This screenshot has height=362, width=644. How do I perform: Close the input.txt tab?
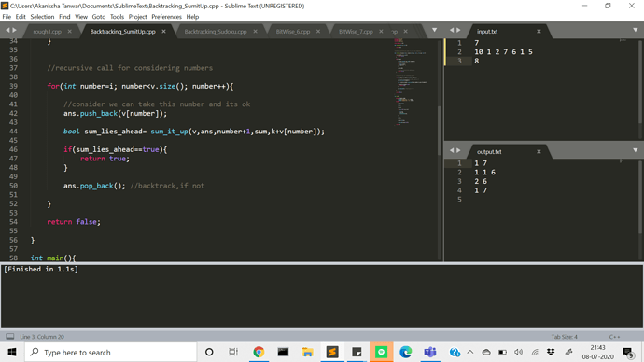click(539, 31)
